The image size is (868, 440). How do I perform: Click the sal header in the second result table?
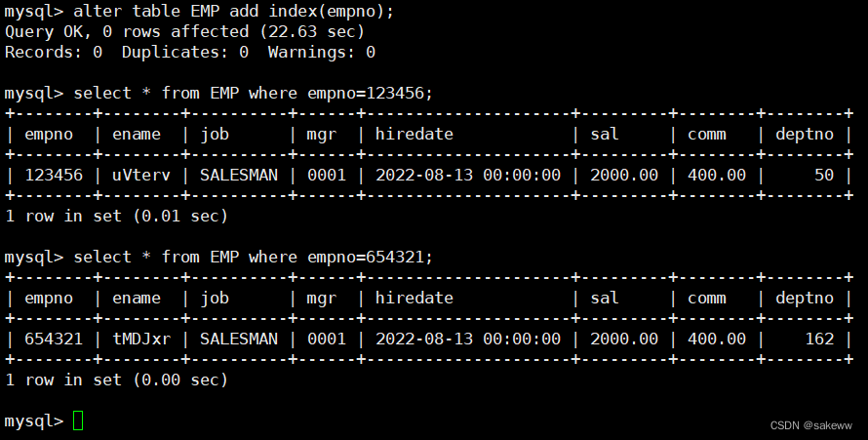tap(605, 299)
